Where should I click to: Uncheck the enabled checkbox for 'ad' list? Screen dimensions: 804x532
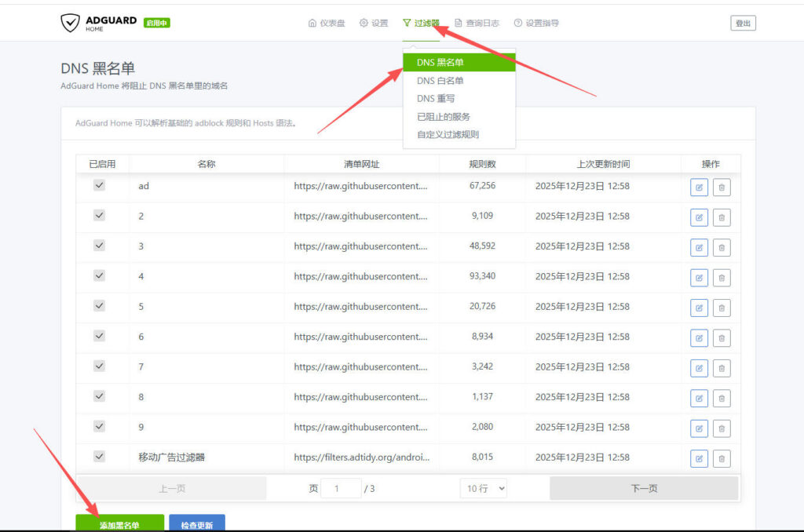99,185
